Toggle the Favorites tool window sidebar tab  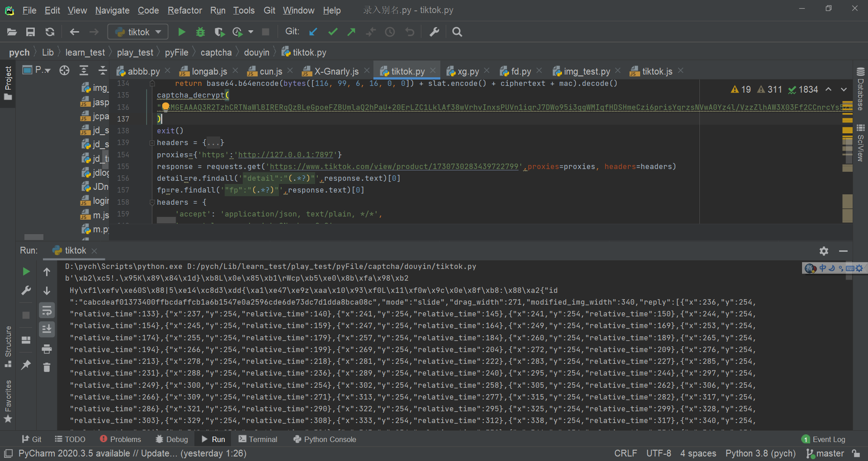click(x=8, y=401)
